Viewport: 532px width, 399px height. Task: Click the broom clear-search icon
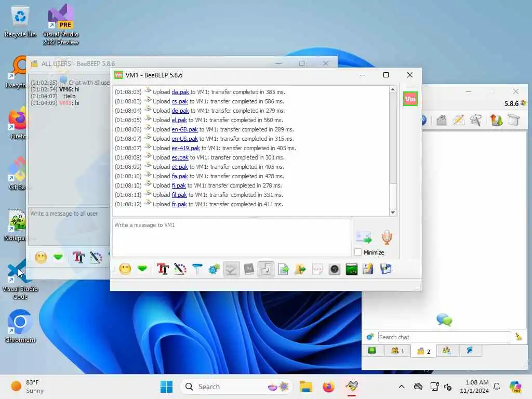tap(518, 337)
